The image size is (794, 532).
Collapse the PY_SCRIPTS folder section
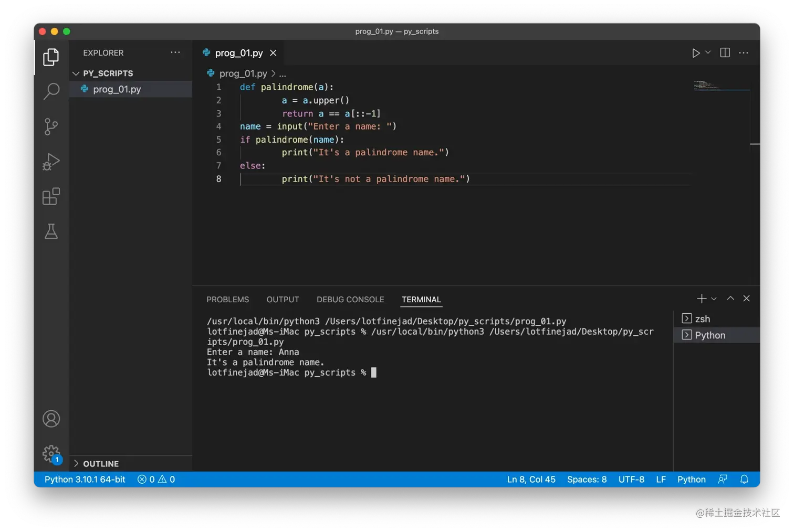(131, 73)
